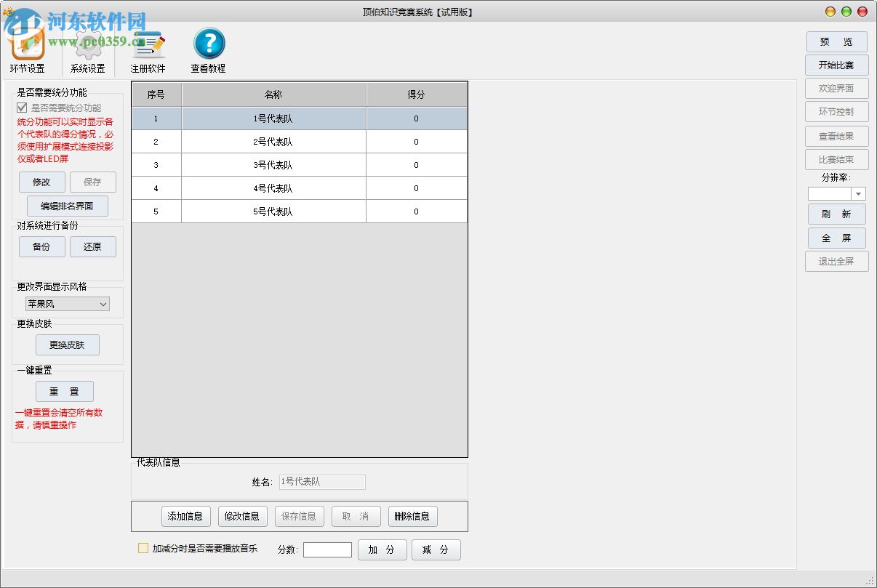
Task: Click the 系统设置 gear icon
Action: 87,44
